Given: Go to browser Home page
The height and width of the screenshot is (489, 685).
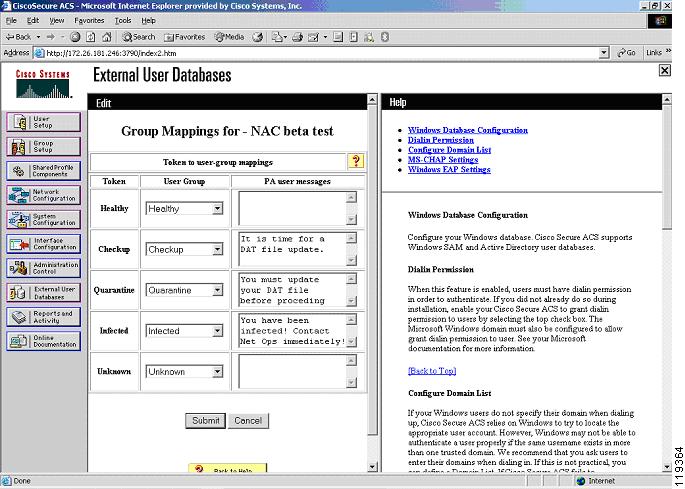Looking at the screenshot, I should pos(107,37).
